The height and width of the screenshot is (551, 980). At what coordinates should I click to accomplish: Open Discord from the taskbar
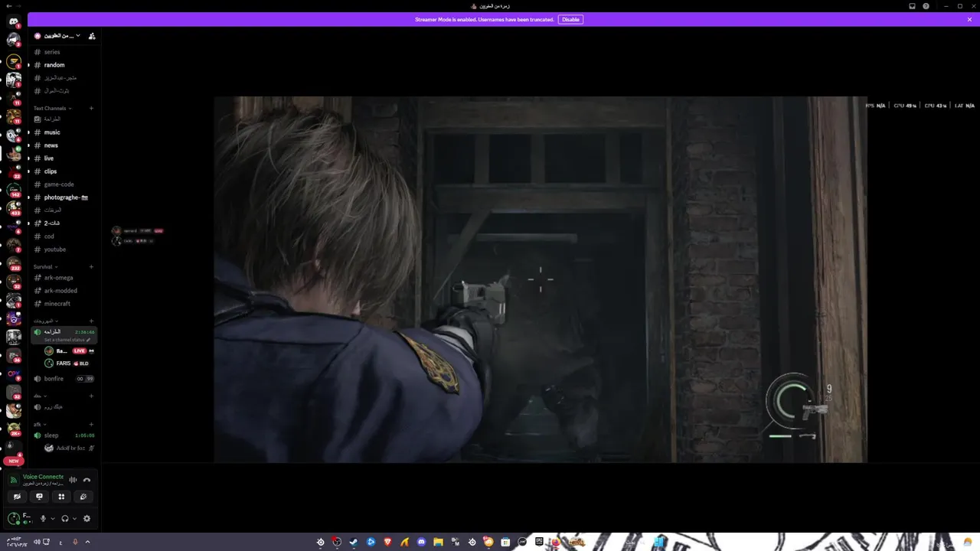click(x=421, y=542)
